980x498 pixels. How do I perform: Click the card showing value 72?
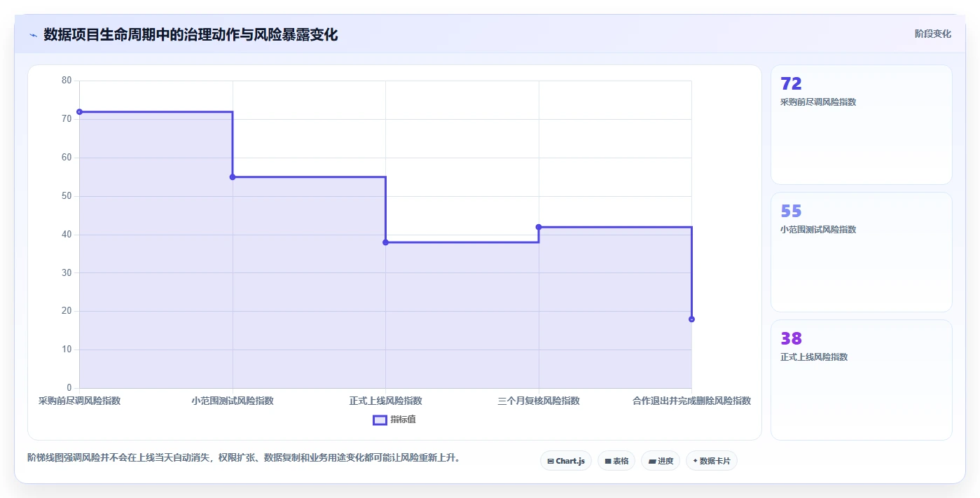coord(861,125)
